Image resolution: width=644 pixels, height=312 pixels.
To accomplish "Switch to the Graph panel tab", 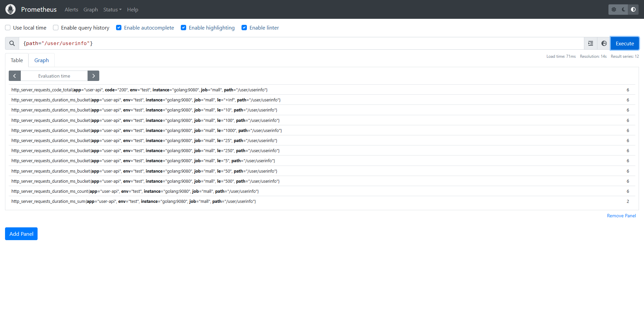I will 42,60.
